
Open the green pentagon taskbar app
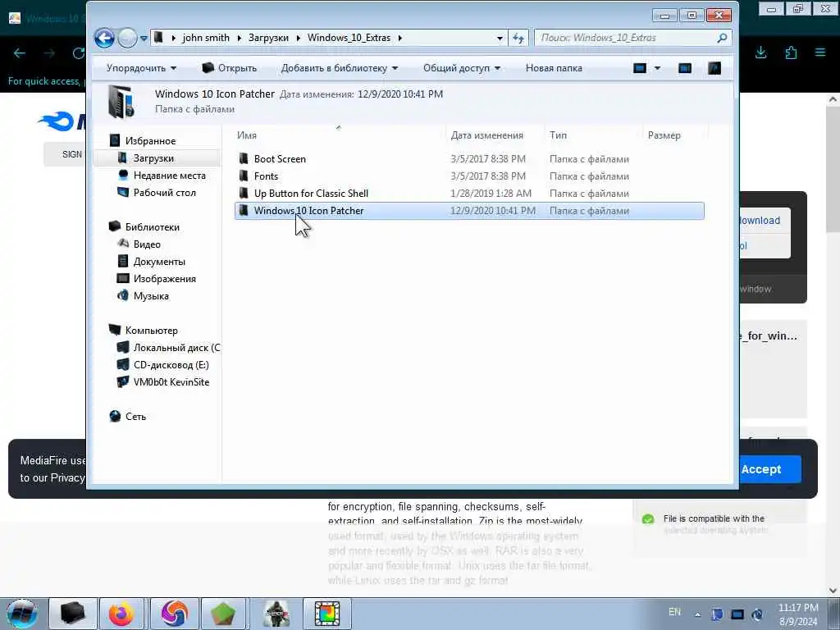pyautogui.click(x=223, y=614)
